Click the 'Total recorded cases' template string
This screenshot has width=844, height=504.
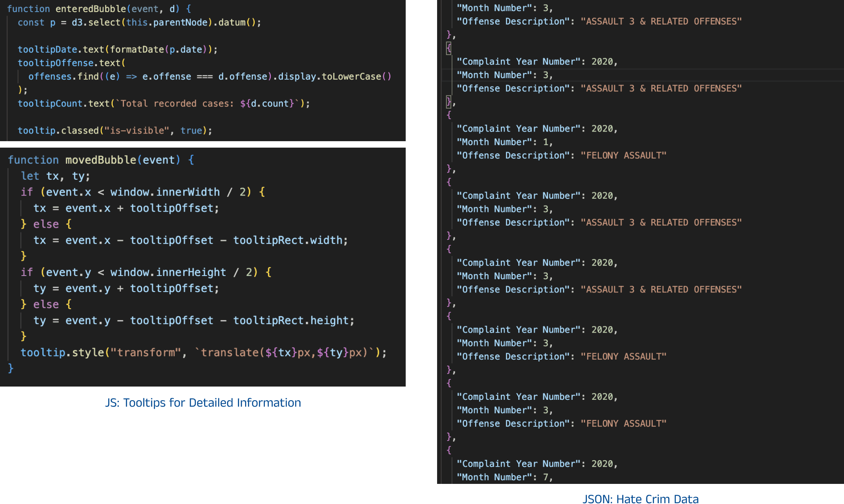(x=207, y=103)
